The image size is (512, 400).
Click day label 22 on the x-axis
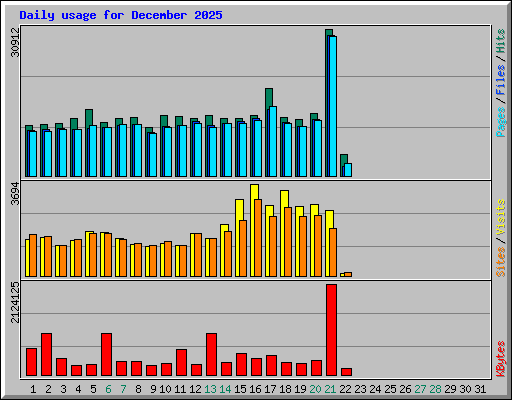[345, 389]
